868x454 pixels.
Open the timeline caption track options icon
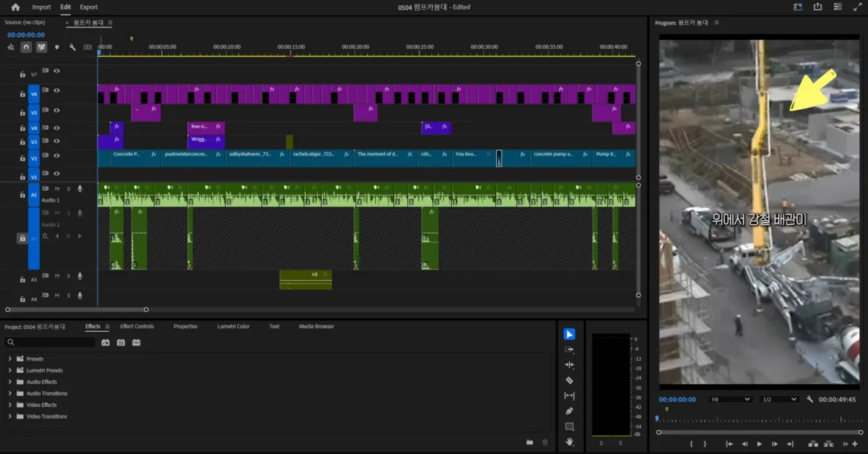[x=88, y=47]
